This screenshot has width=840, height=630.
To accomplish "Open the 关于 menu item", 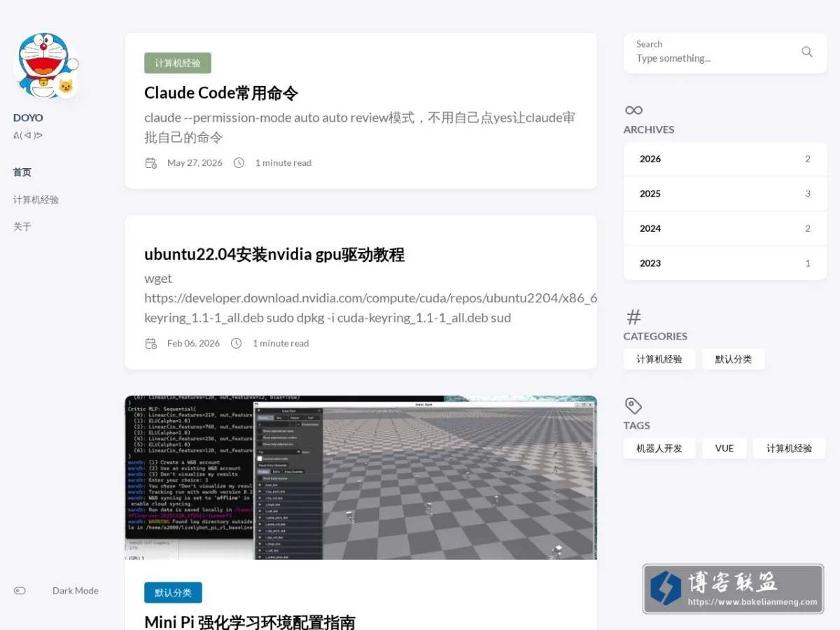I will [22, 227].
